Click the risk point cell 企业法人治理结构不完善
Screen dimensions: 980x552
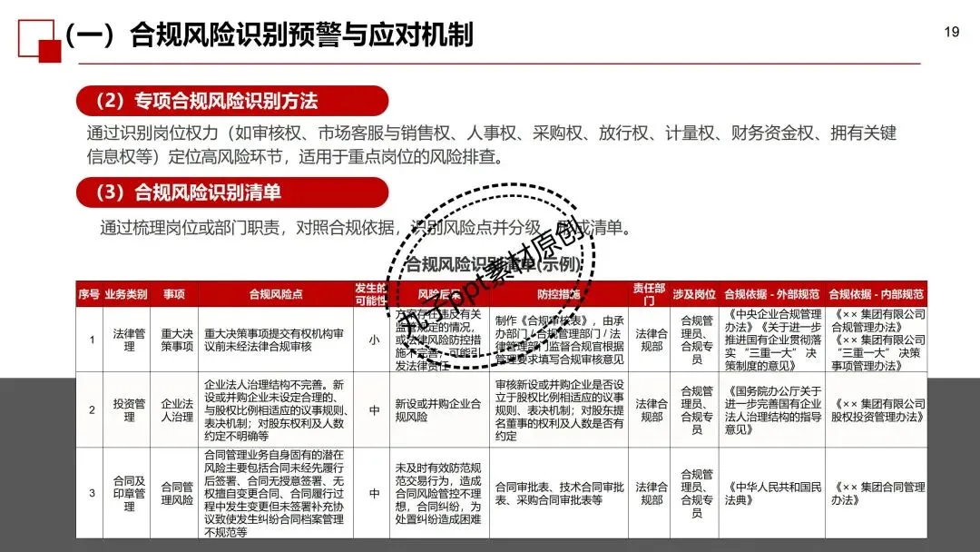(x=276, y=409)
